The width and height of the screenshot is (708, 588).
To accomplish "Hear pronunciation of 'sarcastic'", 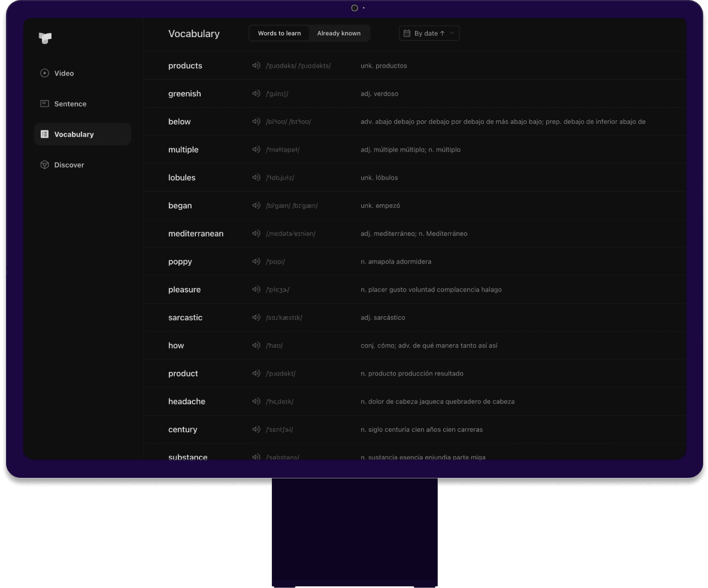I will 256,317.
